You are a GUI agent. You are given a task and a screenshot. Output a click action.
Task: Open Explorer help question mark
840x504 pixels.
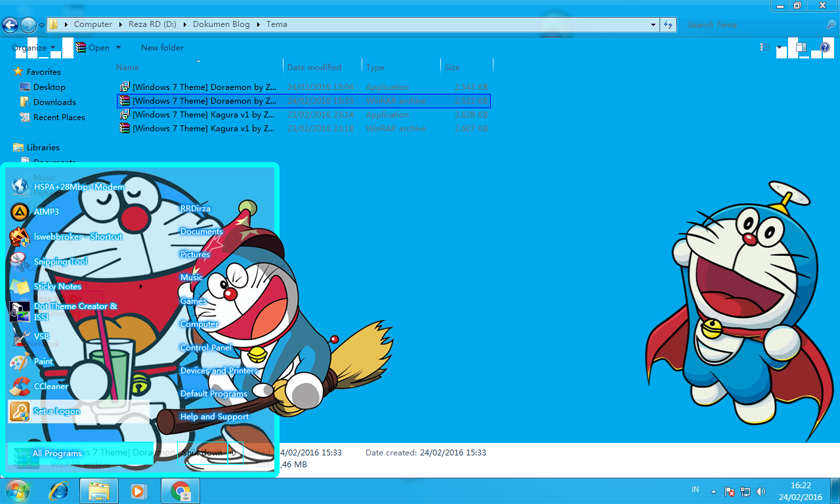pyautogui.click(x=825, y=47)
